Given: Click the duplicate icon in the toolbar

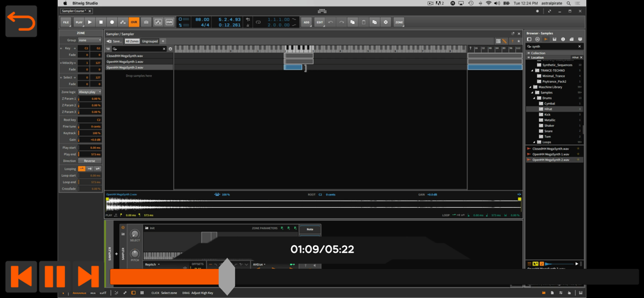Looking at the screenshot, I should [374, 22].
